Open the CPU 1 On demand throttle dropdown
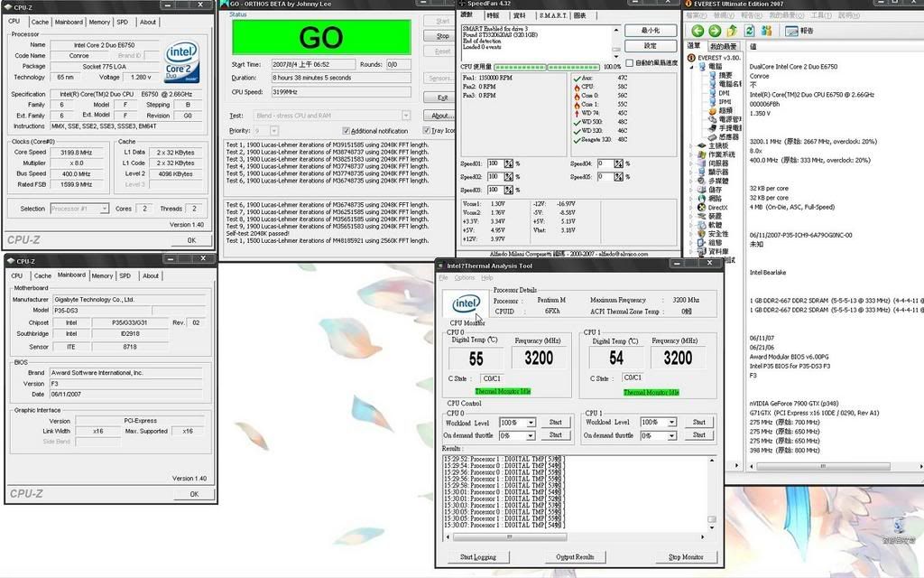 click(x=672, y=435)
